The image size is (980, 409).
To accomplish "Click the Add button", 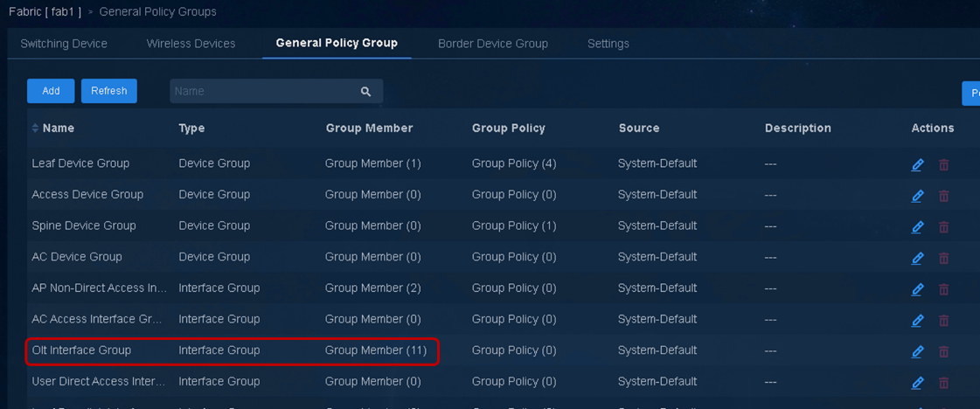I will tap(51, 91).
